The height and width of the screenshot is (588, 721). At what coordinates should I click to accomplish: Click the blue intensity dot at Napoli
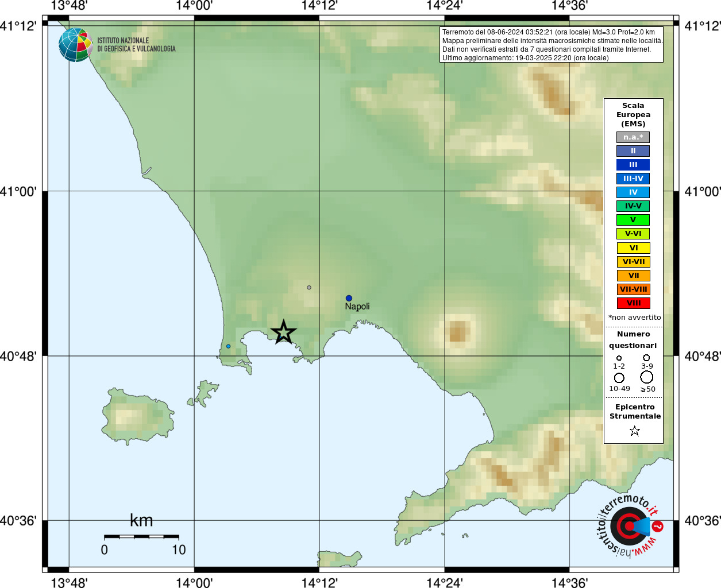(349, 298)
